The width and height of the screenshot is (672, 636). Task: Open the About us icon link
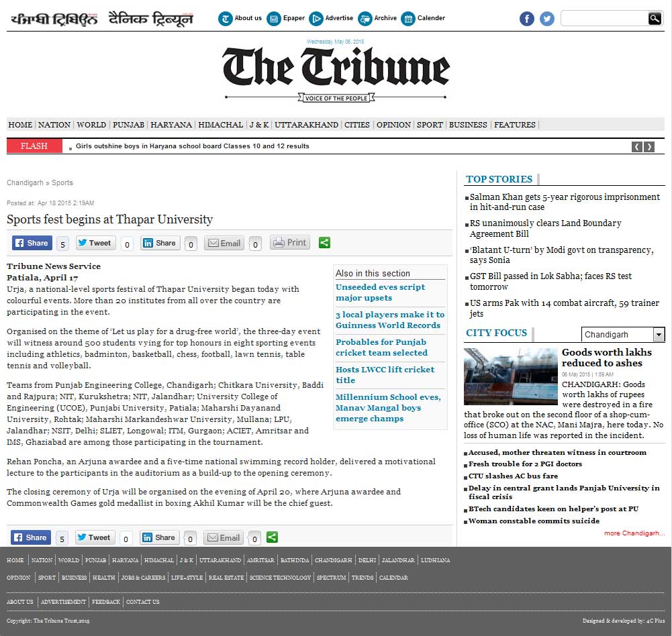(240, 18)
